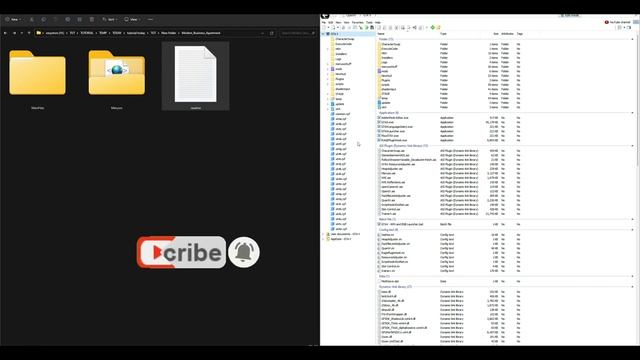Screen dimensions: 640x360
Task: Sort file list by Type column
Action: click(443, 34)
